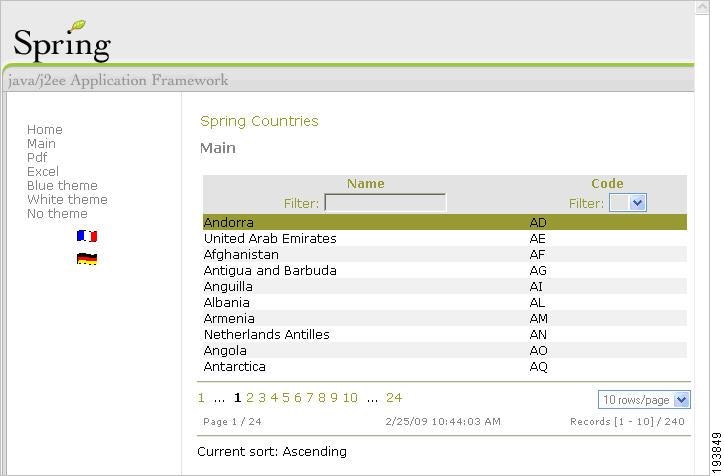Click the AQ code cell
Viewport: 724px width, 476px height.
point(538,367)
